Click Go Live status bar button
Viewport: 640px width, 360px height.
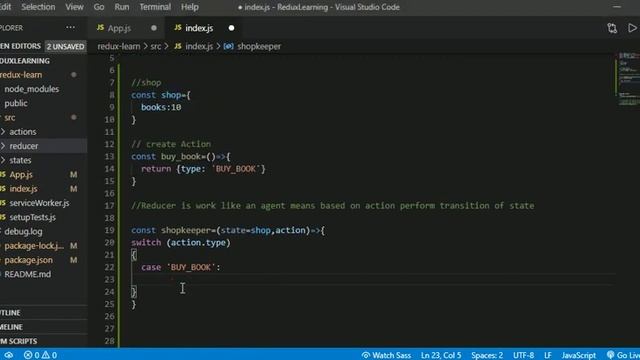point(623,355)
